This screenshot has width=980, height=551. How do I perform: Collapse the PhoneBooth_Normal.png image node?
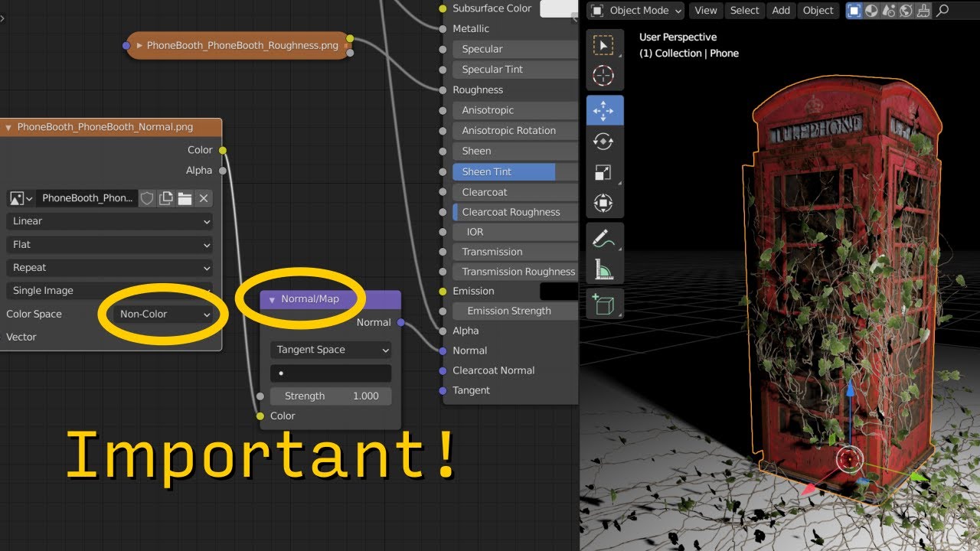[x=8, y=128]
